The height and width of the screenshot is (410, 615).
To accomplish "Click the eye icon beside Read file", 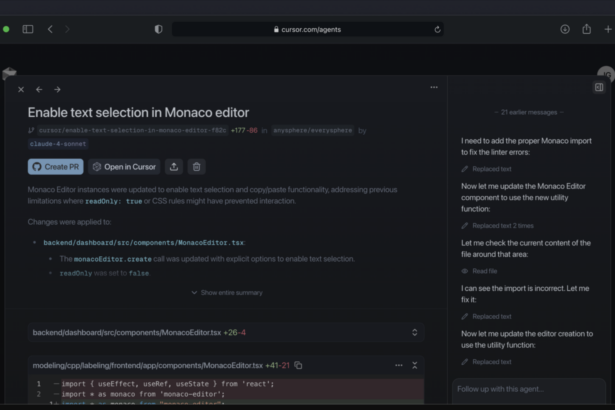I will [465, 271].
